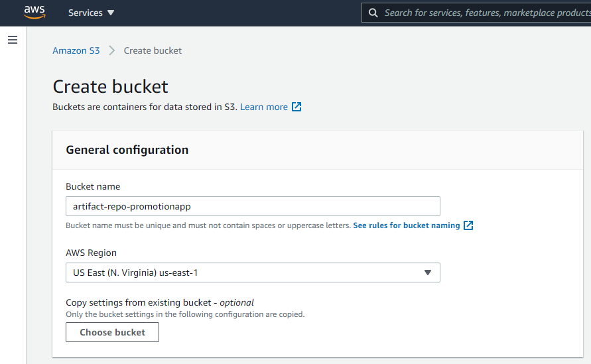Click the General configuration section header
591x364 pixels.
(x=127, y=150)
